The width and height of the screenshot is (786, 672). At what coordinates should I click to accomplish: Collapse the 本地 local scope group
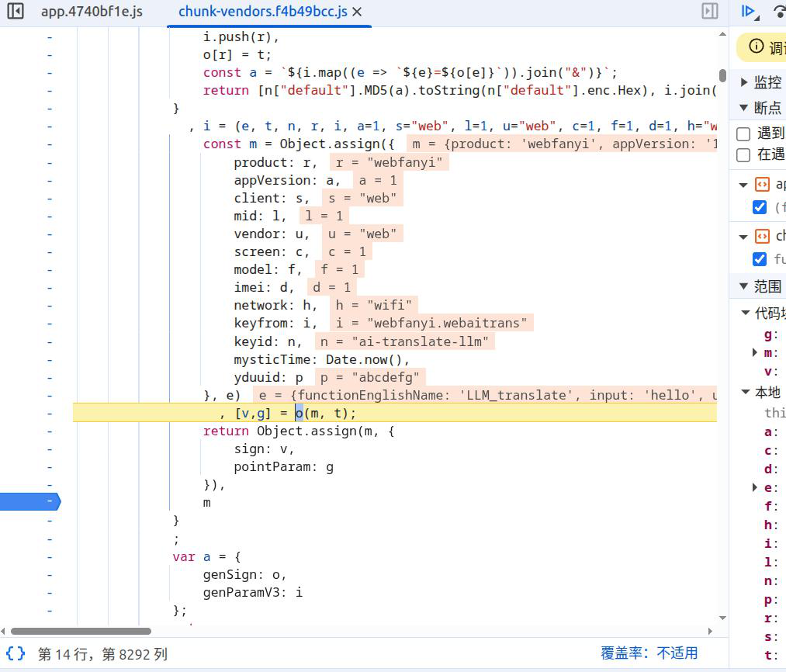(x=746, y=392)
